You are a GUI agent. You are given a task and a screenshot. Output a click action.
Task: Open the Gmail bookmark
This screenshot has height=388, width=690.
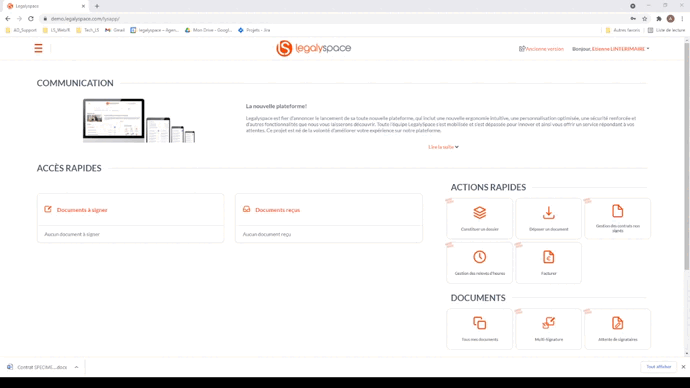point(115,30)
